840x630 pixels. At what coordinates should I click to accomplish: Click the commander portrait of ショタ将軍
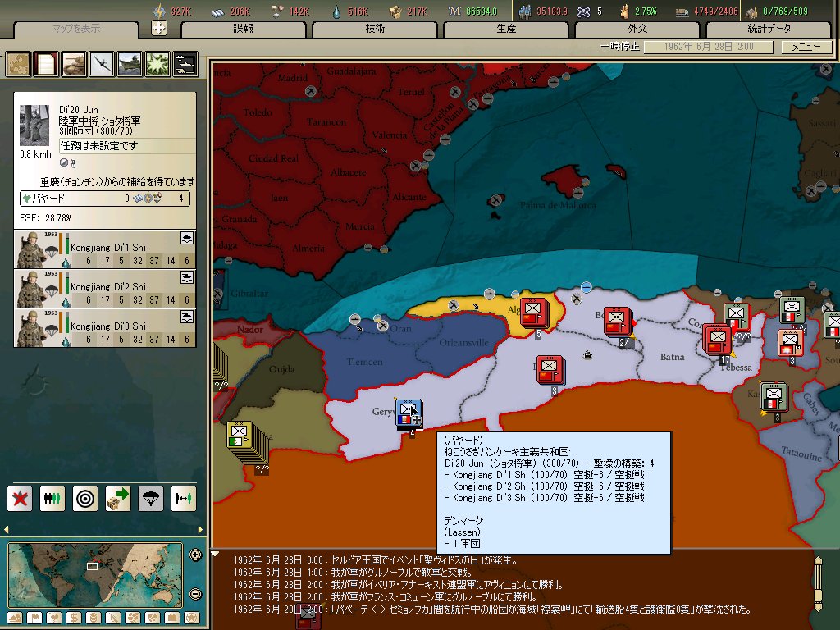pos(34,126)
